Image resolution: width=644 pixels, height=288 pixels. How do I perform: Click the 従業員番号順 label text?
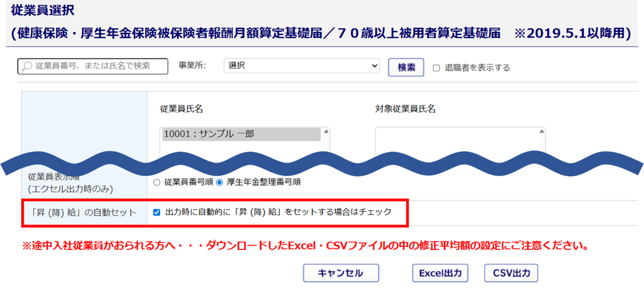click(x=188, y=182)
